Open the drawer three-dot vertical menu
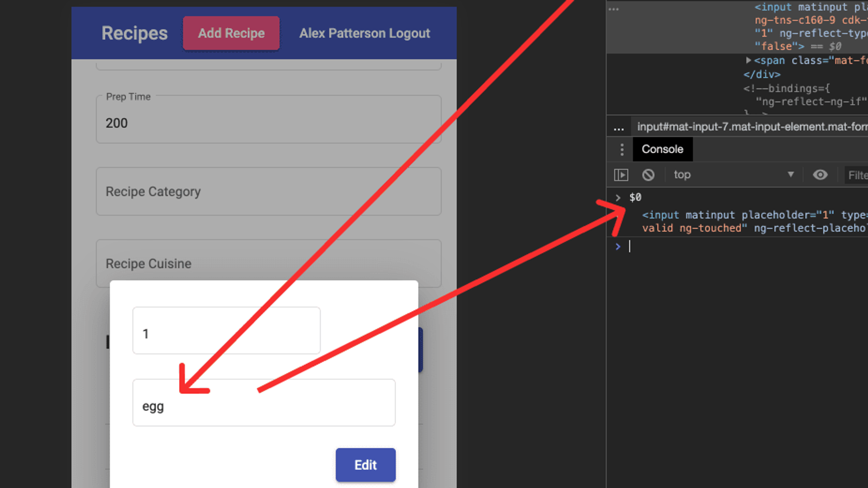Screen dimensions: 868x488 pyautogui.click(x=622, y=150)
